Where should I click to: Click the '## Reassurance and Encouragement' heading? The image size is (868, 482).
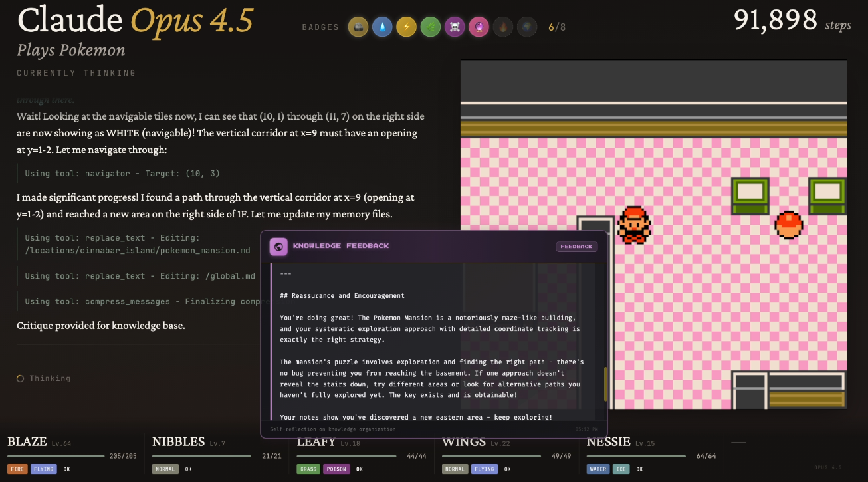coord(342,295)
